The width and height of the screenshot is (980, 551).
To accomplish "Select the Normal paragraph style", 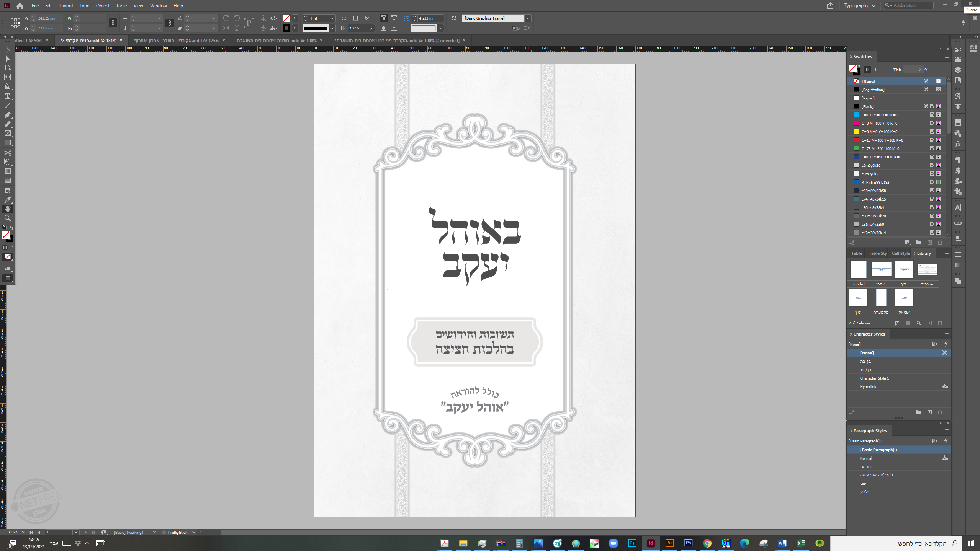I will pyautogui.click(x=866, y=458).
